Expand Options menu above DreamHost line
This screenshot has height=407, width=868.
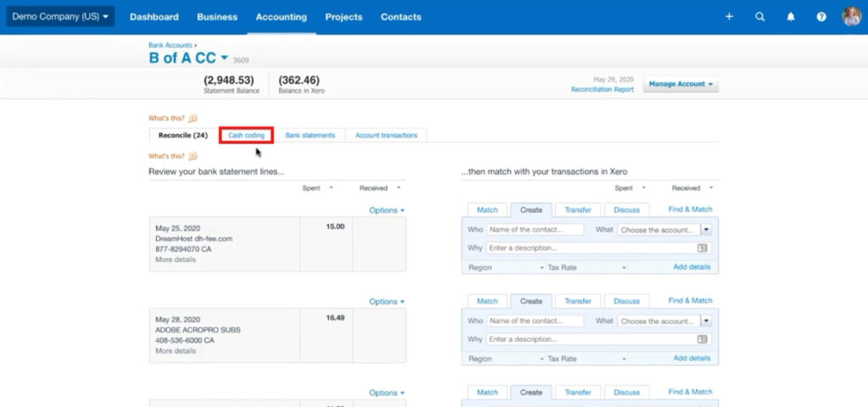[x=387, y=210]
